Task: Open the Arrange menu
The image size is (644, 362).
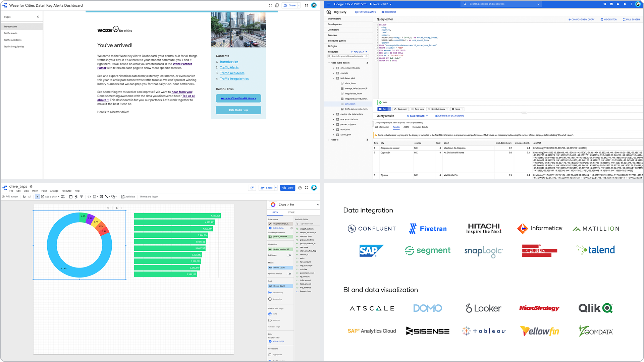Action: tap(54, 191)
